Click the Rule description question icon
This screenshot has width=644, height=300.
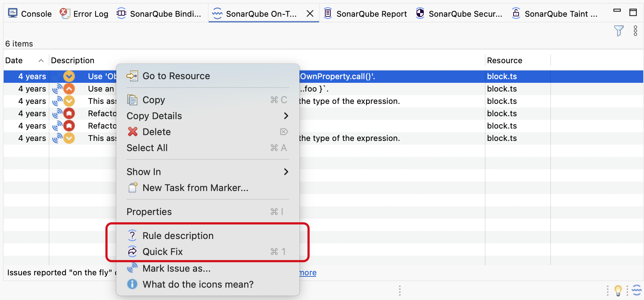[x=132, y=235]
